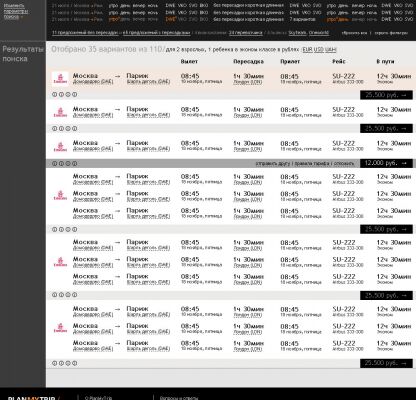Click the Emirates logo in the highlighted result

point(60,79)
